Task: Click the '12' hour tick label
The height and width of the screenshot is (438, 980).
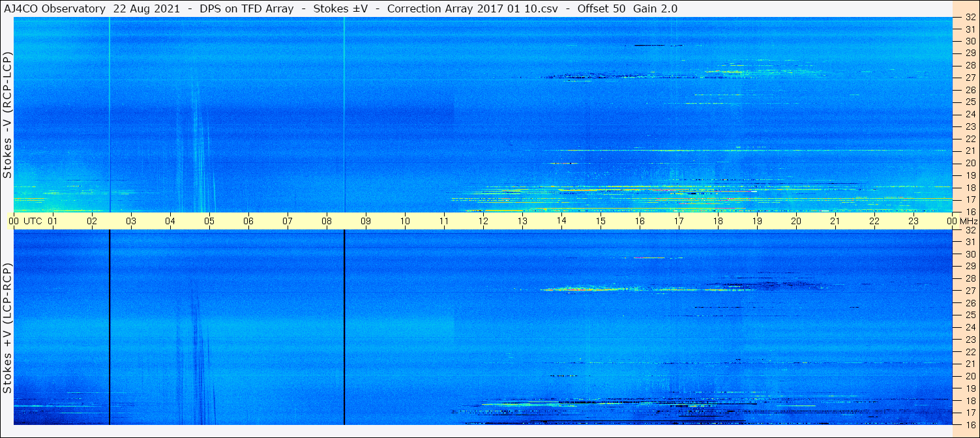Action: [x=483, y=221]
